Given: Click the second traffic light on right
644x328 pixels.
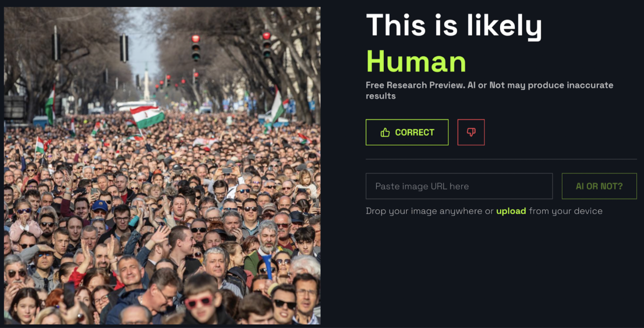Looking at the screenshot, I should coord(267,44).
